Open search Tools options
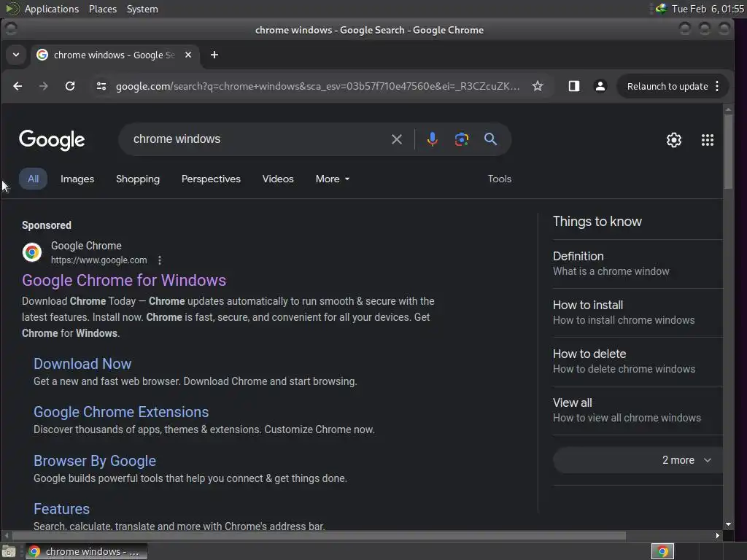Image resolution: width=747 pixels, height=560 pixels. tap(499, 179)
